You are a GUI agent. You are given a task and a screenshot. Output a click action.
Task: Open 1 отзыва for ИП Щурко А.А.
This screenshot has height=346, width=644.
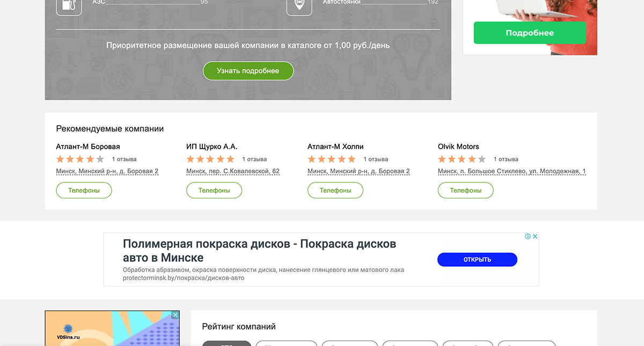coord(254,159)
